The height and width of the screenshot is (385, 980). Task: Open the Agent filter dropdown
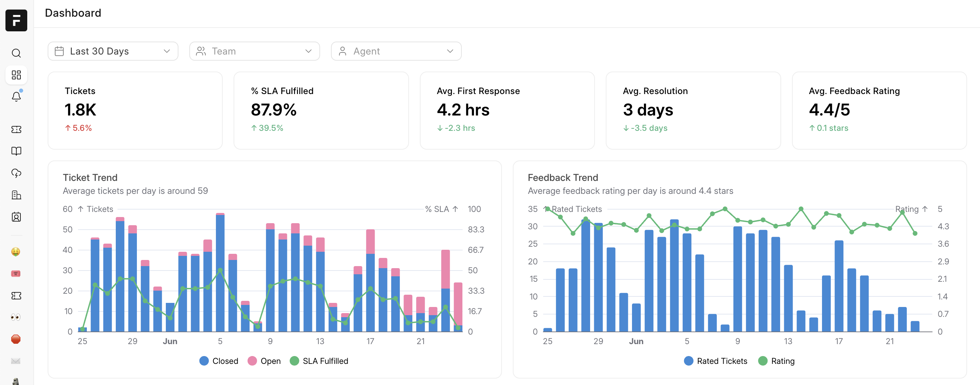pyautogui.click(x=396, y=51)
